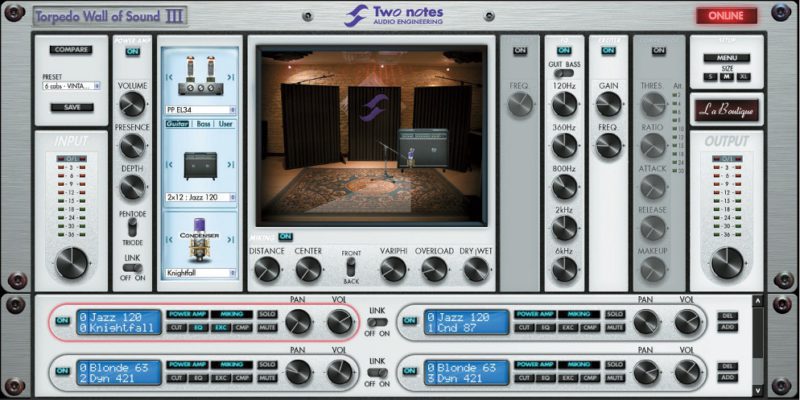Switch the EQ Guit/Bass mode toggle
800x400 pixels.
tap(564, 73)
